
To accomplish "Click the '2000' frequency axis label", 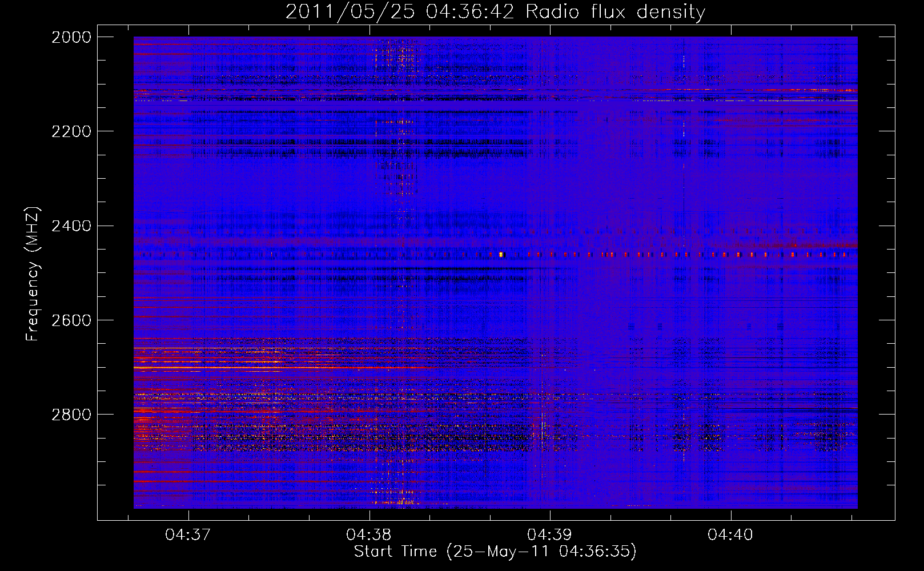I will [71, 37].
